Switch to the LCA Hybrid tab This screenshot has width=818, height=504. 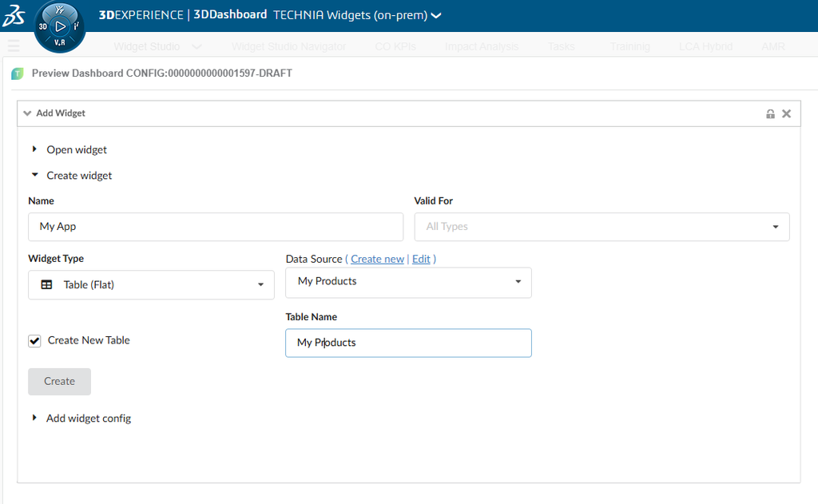705,46
